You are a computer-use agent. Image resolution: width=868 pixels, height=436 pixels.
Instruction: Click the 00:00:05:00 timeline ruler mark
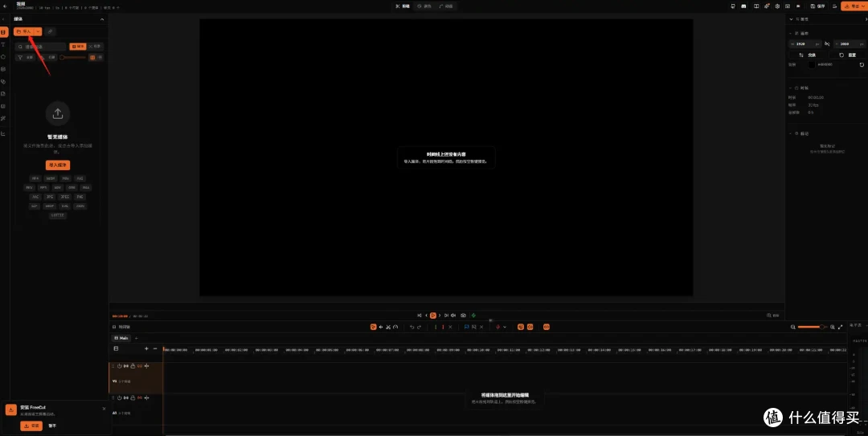click(327, 350)
